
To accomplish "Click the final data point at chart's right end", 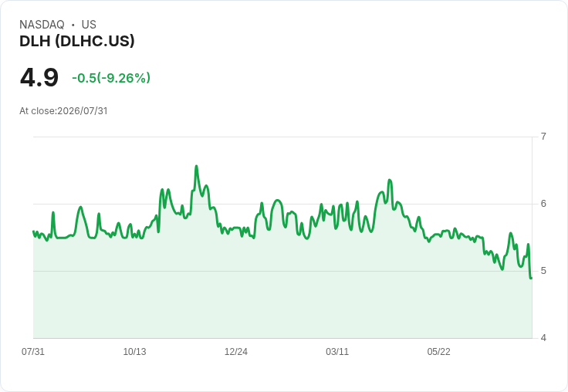I will [x=531, y=278].
